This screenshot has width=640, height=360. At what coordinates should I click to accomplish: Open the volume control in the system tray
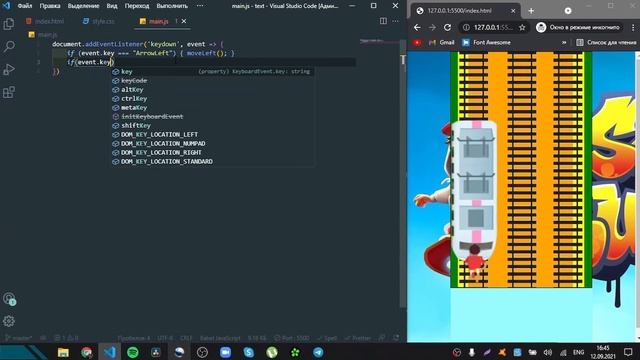548,352
